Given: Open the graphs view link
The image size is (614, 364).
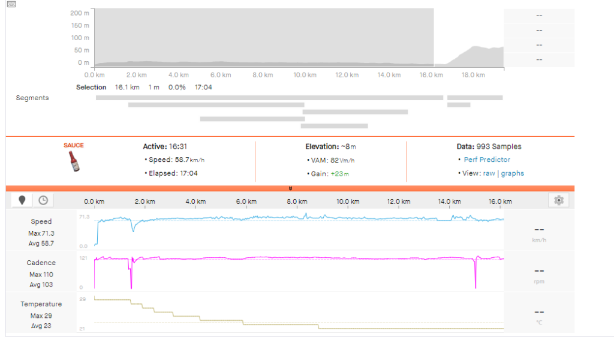Looking at the screenshot, I should (512, 173).
